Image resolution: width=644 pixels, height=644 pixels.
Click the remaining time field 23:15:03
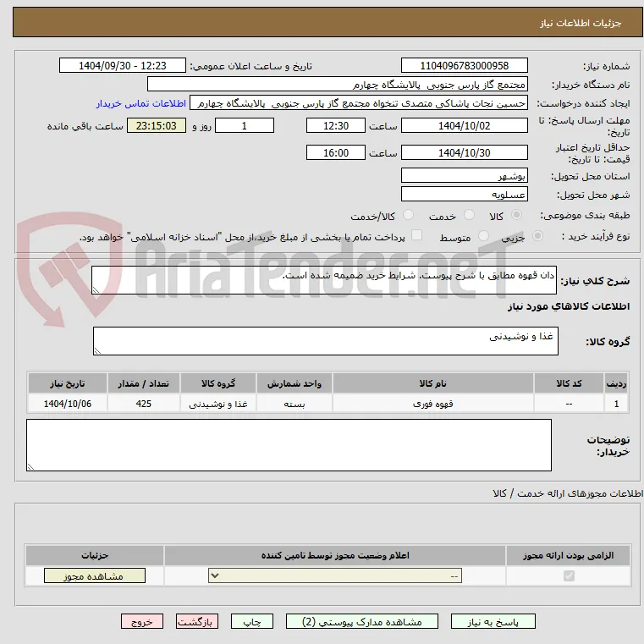click(156, 126)
